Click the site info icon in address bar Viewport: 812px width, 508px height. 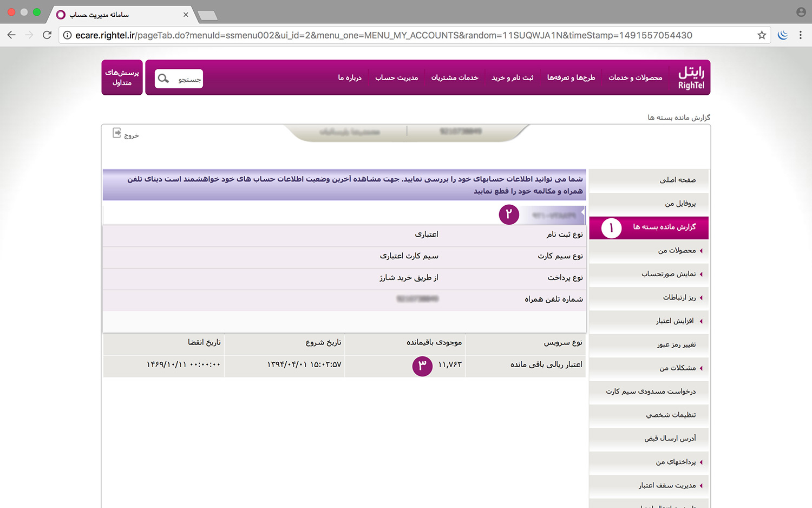[68, 35]
